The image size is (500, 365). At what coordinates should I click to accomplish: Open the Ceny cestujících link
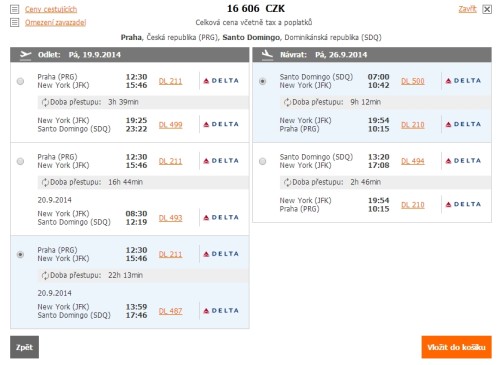click(x=51, y=9)
